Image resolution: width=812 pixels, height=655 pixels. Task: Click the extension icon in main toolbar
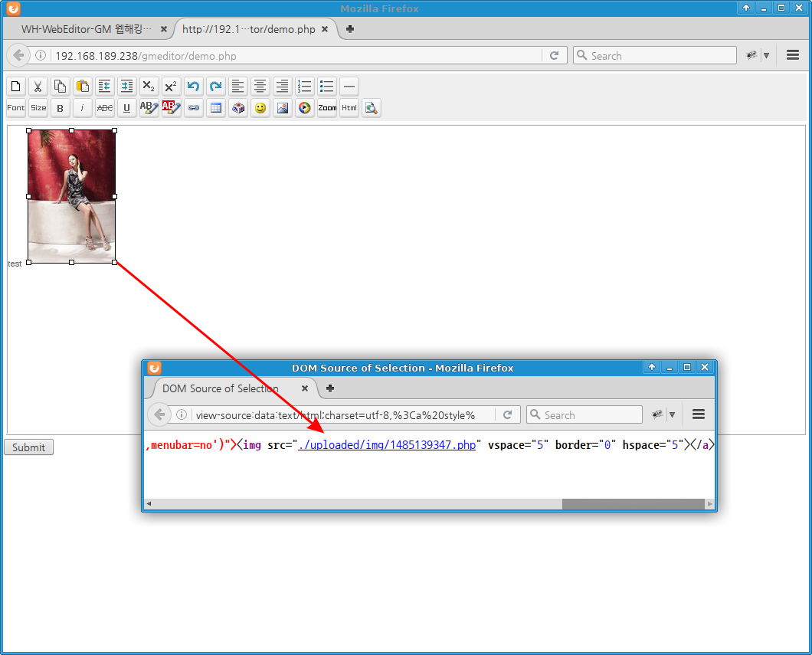751,55
